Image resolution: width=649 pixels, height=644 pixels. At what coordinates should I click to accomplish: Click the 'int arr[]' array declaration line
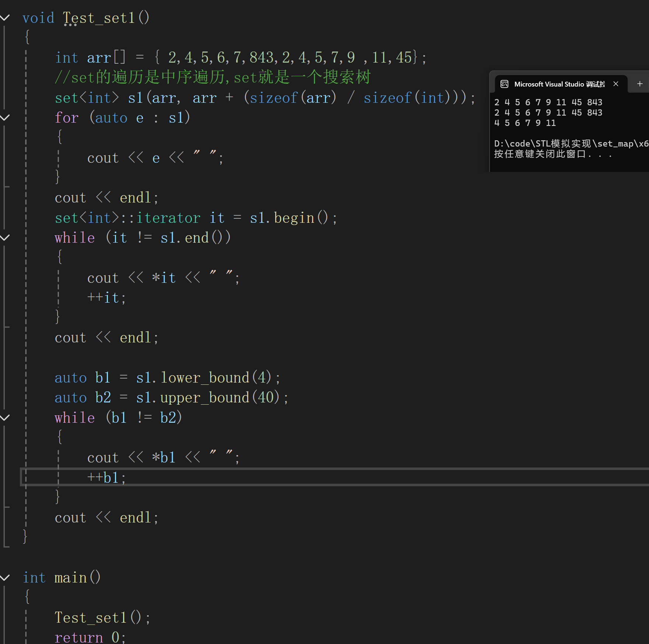point(241,57)
